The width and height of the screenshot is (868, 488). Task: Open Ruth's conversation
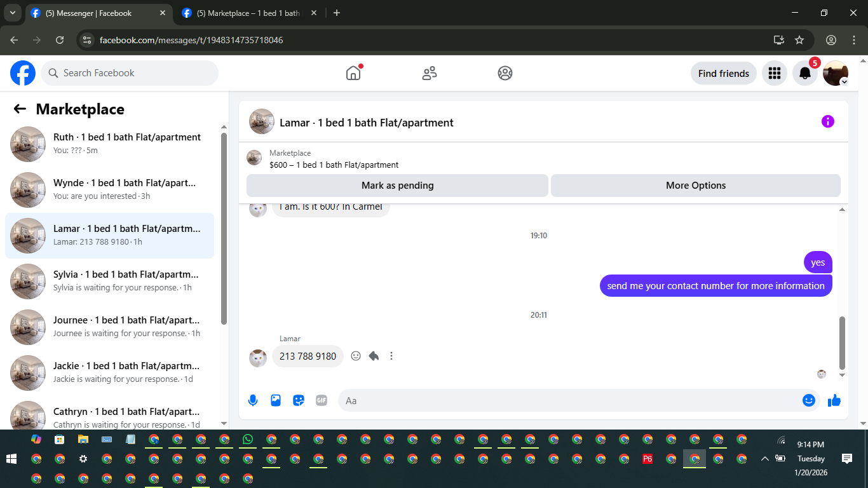click(x=109, y=144)
